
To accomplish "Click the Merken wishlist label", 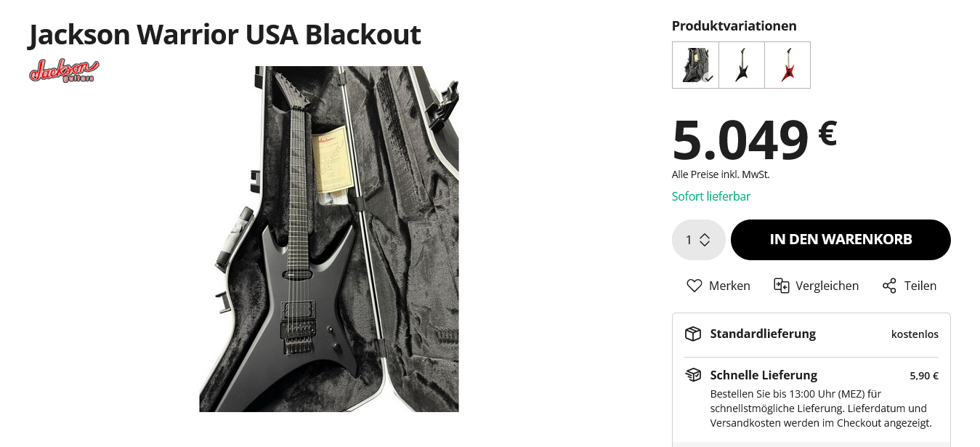I will point(729,286).
